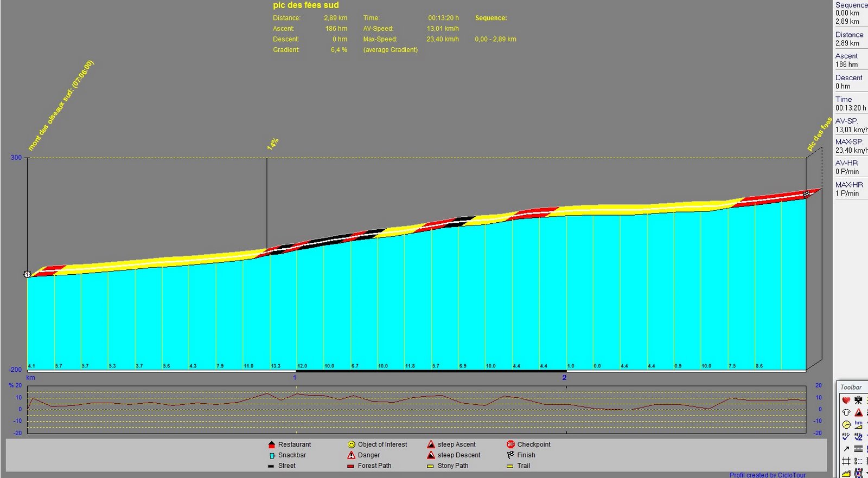
Task: Click the red heart rate icon in Toolbar
Action: pyautogui.click(x=846, y=401)
